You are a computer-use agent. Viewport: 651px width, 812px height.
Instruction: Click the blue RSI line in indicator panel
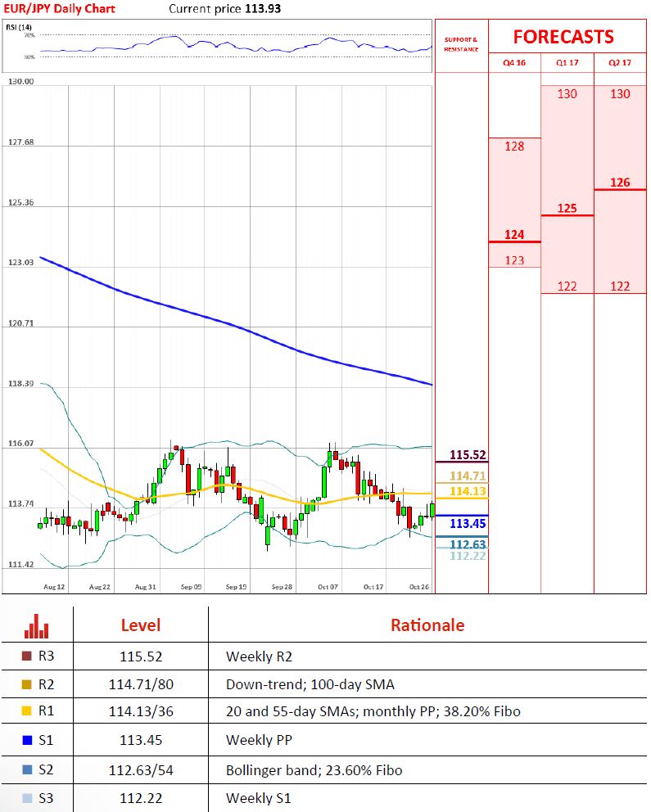click(x=236, y=46)
